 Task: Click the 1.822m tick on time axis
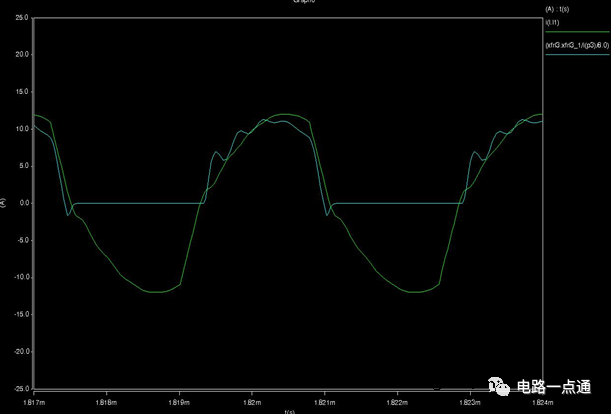397,401
